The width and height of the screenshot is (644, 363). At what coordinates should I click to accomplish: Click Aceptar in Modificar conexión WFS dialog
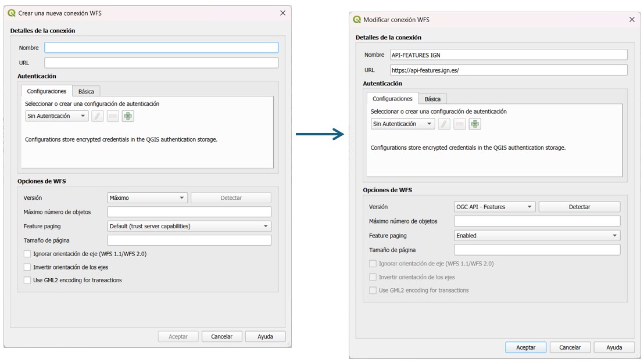[525, 347]
